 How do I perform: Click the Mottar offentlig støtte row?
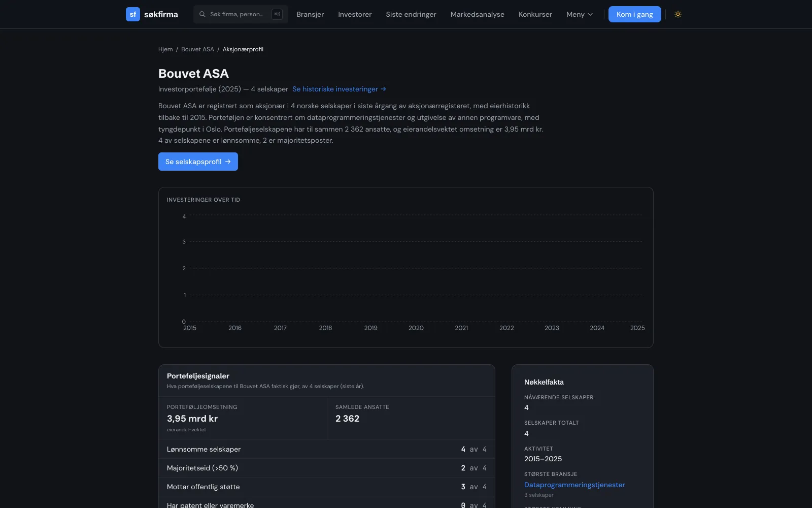click(327, 487)
